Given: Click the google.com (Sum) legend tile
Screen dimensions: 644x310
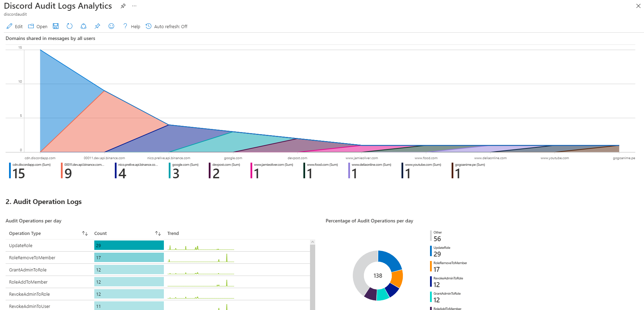Looking at the screenshot, I should click(184, 171).
